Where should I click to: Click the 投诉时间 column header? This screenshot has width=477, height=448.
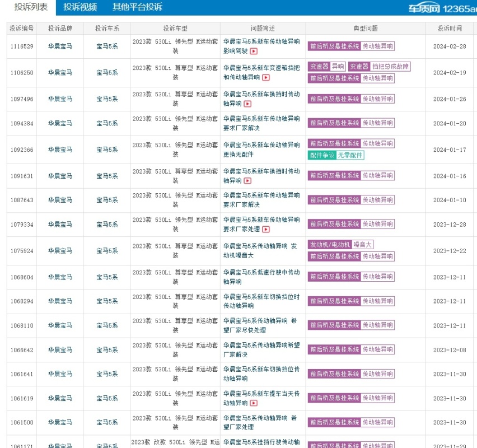(x=450, y=29)
